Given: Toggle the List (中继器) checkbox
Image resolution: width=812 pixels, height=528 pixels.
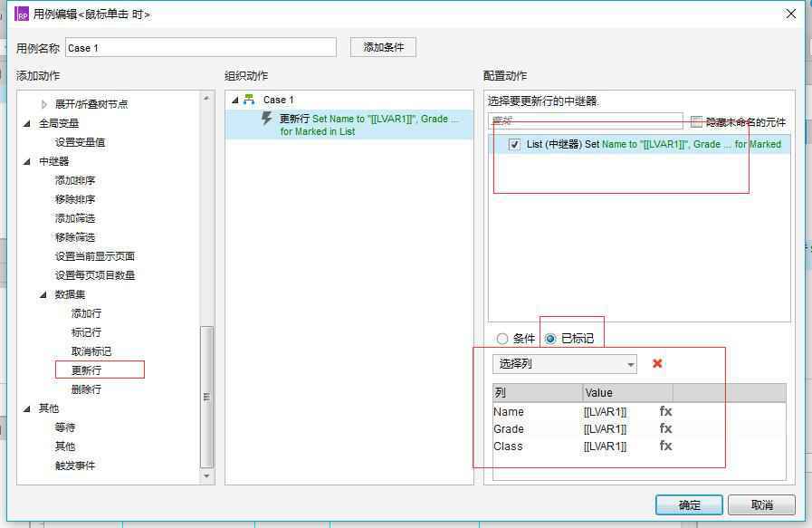Looking at the screenshot, I should pyautogui.click(x=513, y=145).
